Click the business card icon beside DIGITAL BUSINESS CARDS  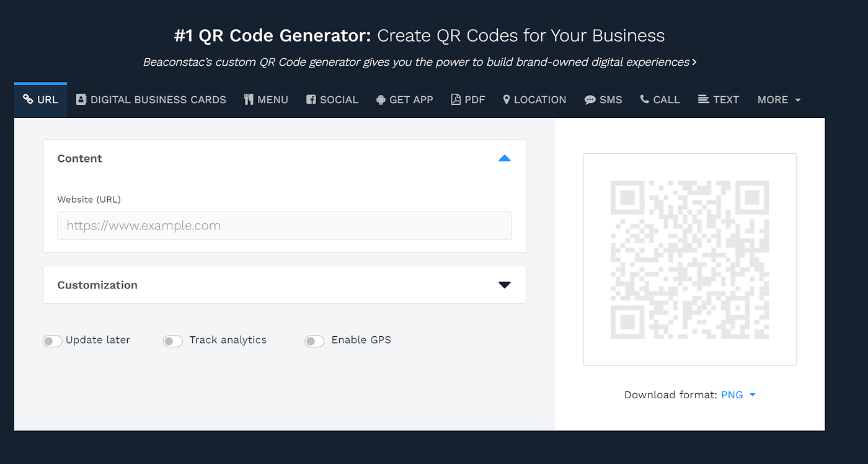pyautogui.click(x=81, y=99)
